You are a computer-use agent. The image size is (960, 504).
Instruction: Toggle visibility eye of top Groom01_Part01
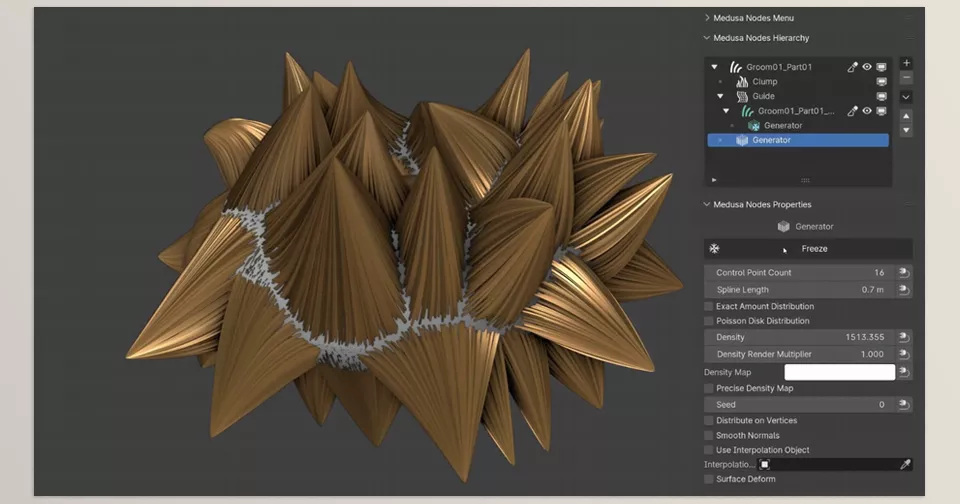867,67
